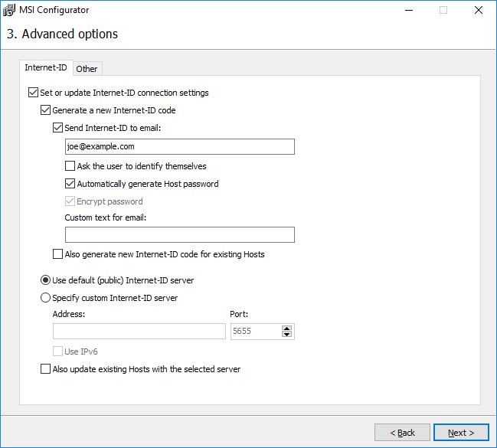This screenshot has height=448, width=497.
Task: Choose Specify custom Internet-ID server option
Action: click(46, 298)
